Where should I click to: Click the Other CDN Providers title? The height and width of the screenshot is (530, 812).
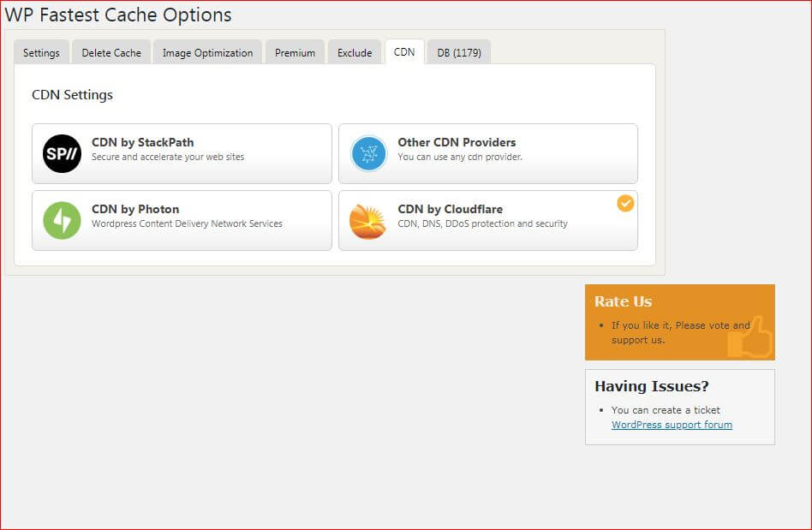457,142
